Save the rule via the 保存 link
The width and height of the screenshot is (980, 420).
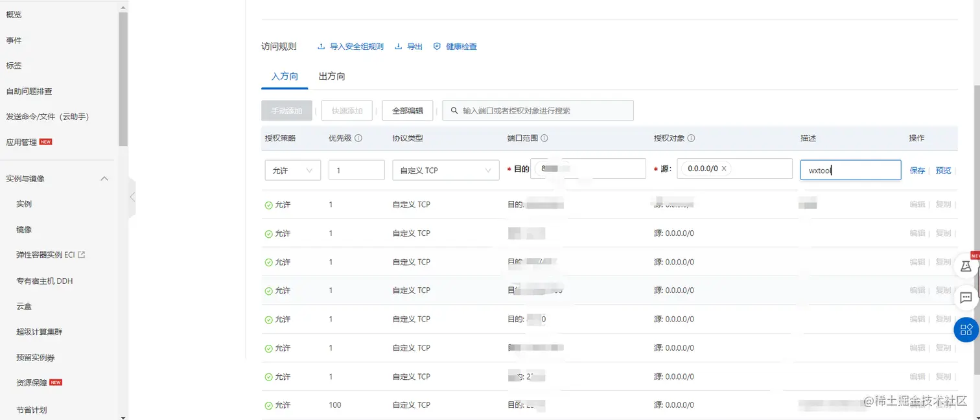click(x=916, y=170)
